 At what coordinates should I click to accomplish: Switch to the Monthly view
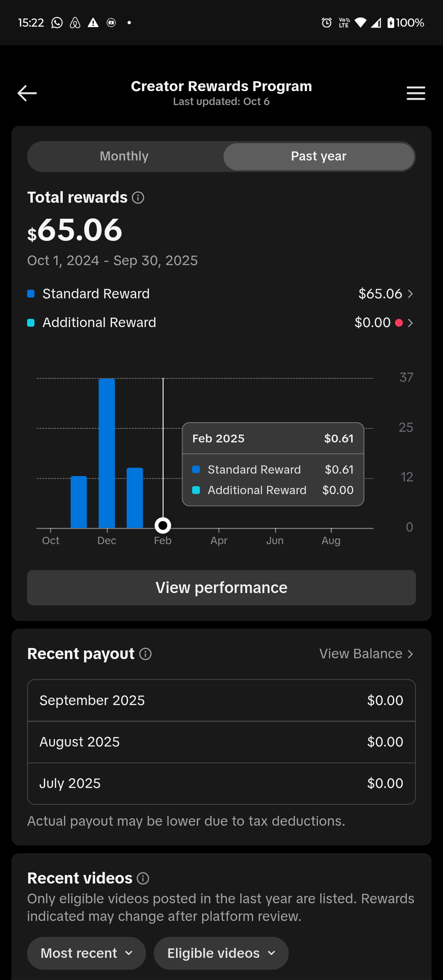[124, 156]
